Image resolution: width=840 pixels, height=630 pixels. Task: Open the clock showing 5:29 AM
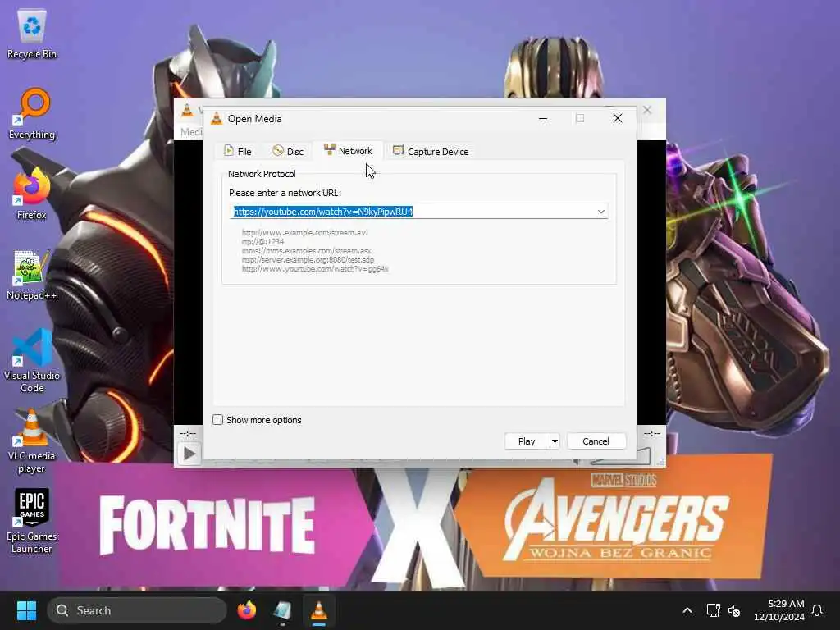pyautogui.click(x=779, y=610)
